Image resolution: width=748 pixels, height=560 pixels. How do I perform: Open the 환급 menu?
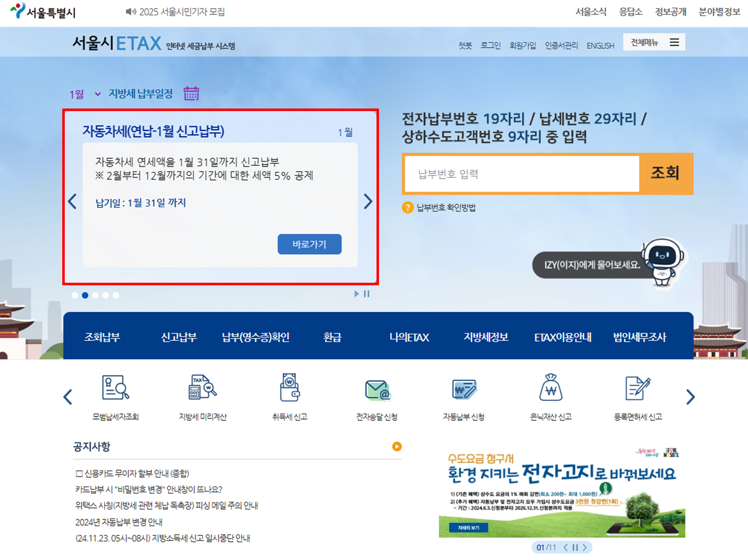pos(332,337)
